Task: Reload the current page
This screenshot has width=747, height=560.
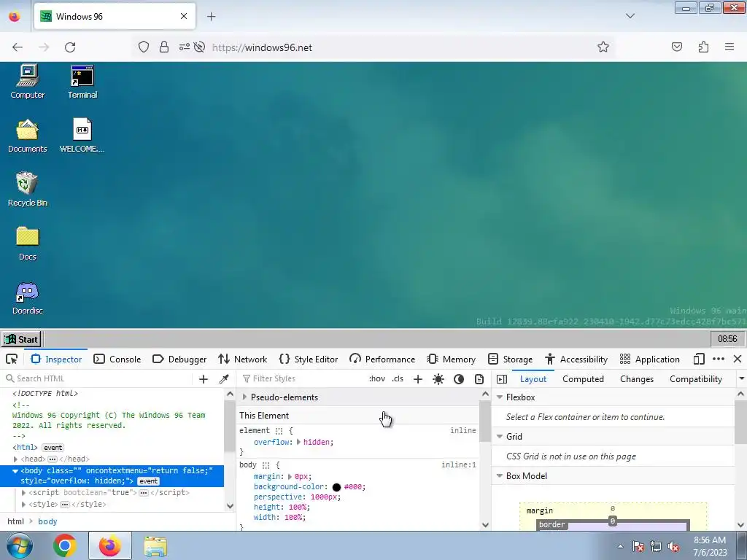Action: pyautogui.click(x=70, y=47)
